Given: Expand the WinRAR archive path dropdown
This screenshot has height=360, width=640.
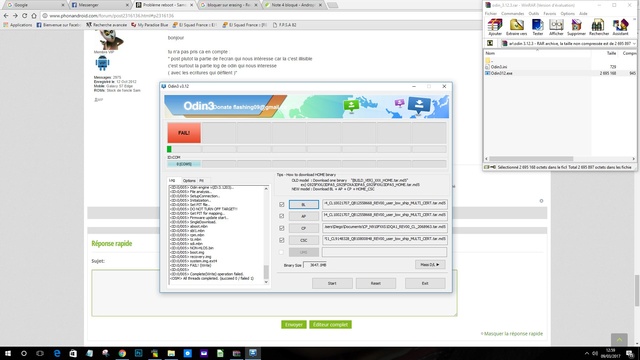Looking at the screenshot, I should click(x=634, y=43).
